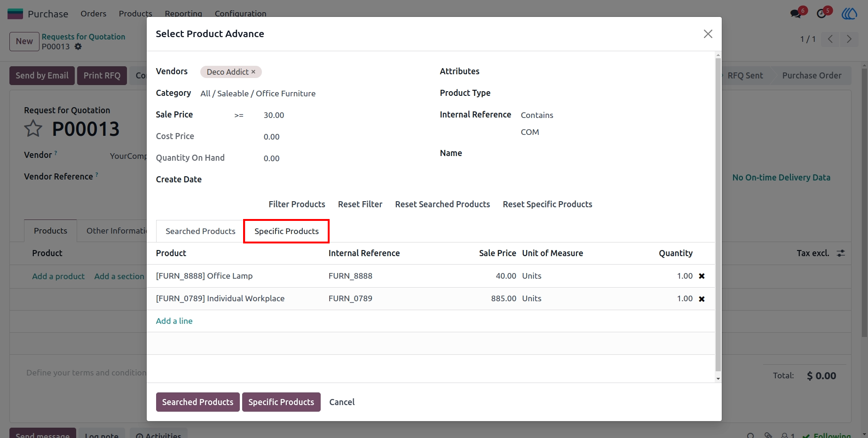Remove the Office Lamp product row
Viewport: 868px width, 438px height.
[702, 276]
